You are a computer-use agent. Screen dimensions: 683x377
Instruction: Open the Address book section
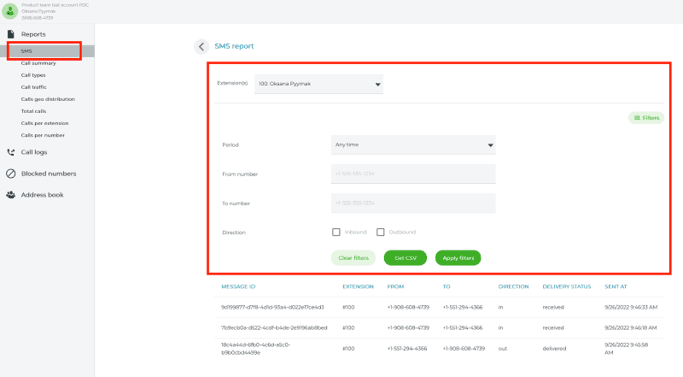pyautogui.click(x=42, y=195)
